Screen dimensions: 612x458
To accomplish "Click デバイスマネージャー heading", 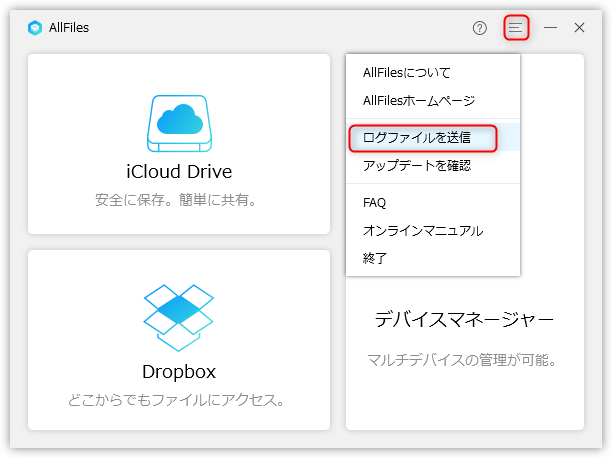I will tap(464, 320).
